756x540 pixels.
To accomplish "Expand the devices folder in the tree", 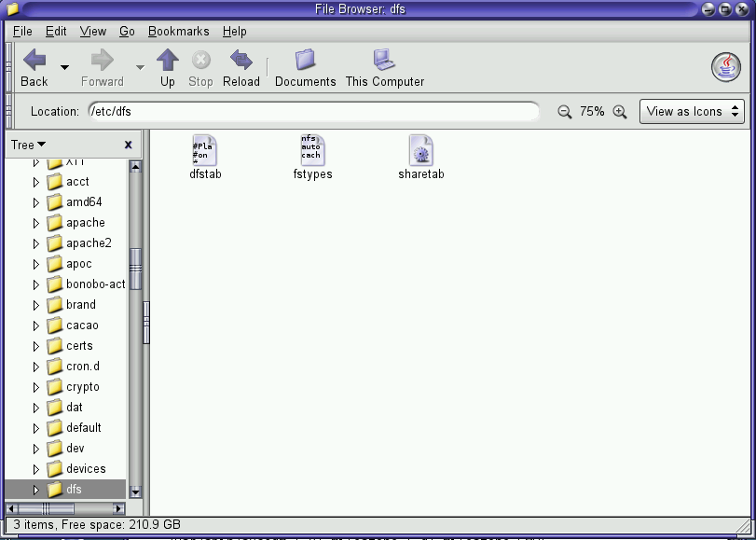I will [37, 468].
